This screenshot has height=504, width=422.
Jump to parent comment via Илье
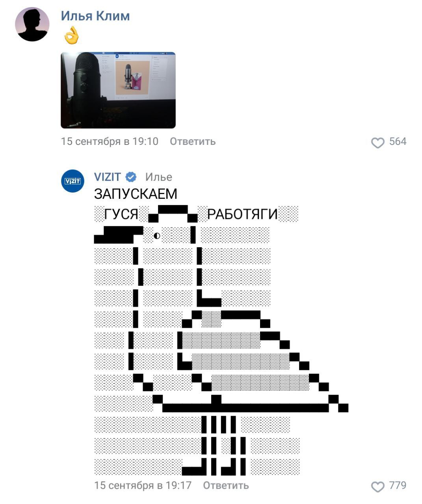158,177
